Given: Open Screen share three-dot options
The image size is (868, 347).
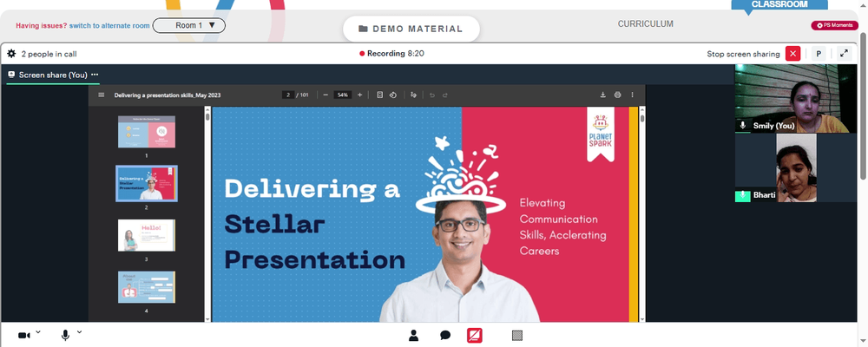Looking at the screenshot, I should (95, 75).
